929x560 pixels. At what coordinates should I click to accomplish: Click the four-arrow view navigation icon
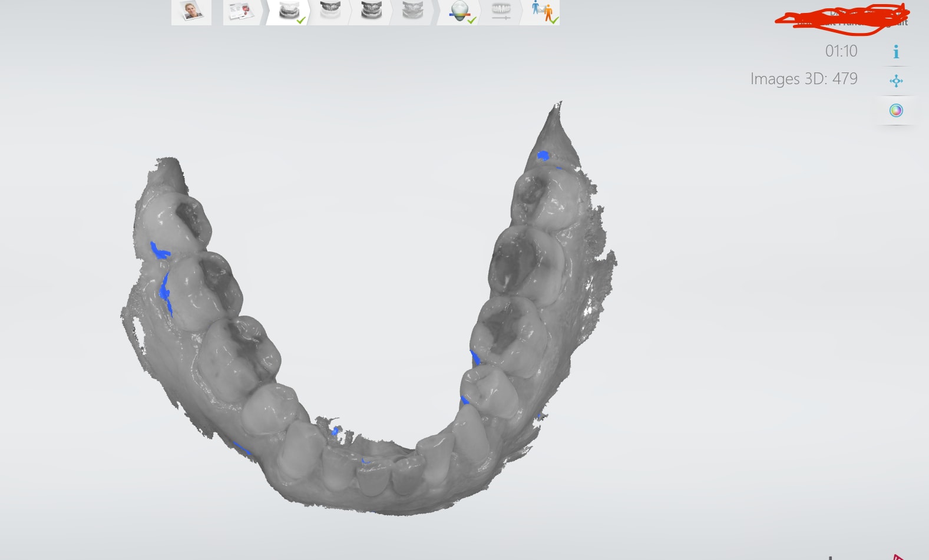[896, 81]
